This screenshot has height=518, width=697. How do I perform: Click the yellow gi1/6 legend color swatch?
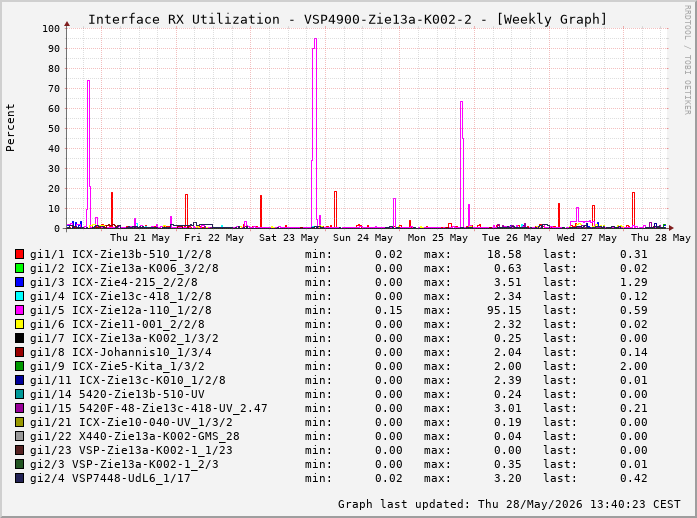pyautogui.click(x=19, y=324)
